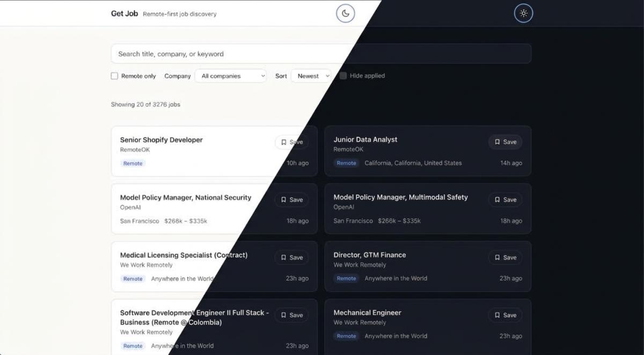The width and height of the screenshot is (644, 355).
Task: Open the Junior Data Analyst job title
Action: point(365,139)
